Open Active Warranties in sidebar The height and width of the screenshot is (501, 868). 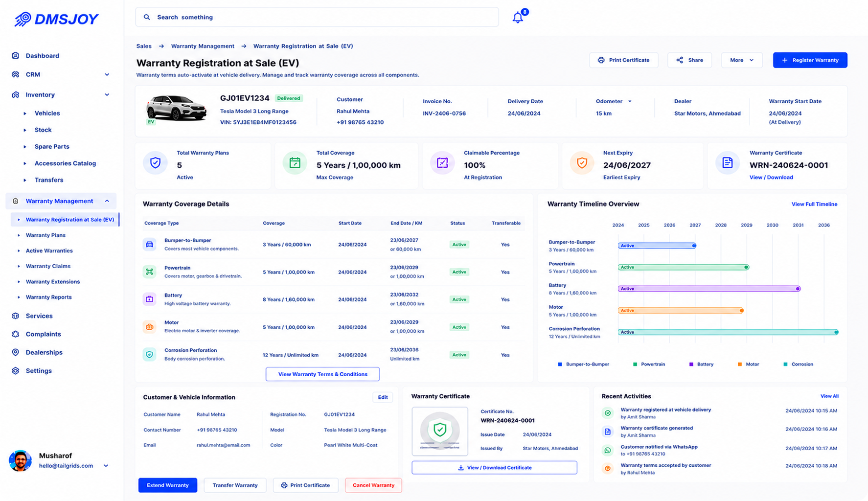[49, 250]
